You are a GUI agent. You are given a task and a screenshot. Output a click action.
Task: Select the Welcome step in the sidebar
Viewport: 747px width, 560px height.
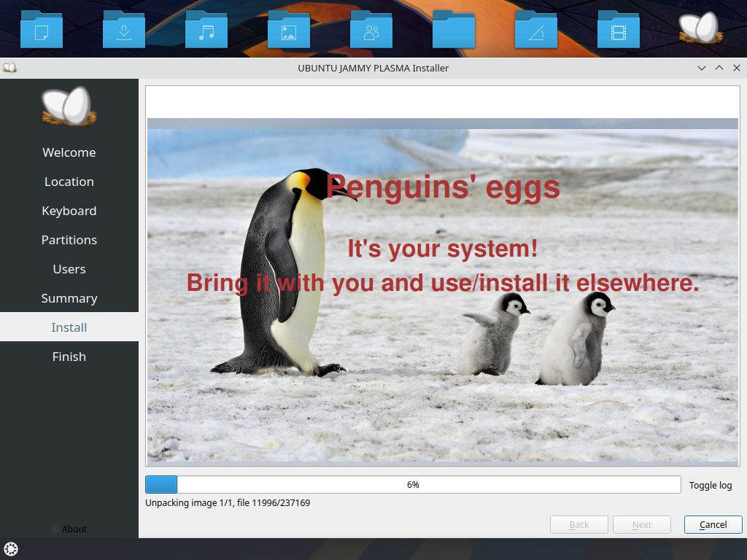(69, 152)
